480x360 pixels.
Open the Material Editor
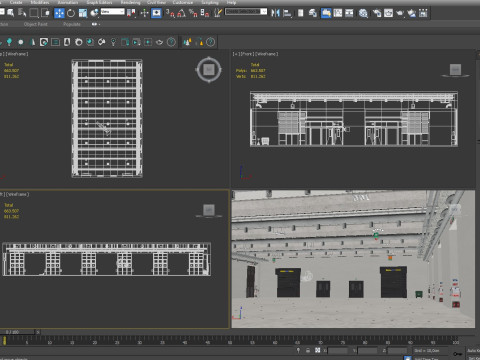(x=363, y=13)
